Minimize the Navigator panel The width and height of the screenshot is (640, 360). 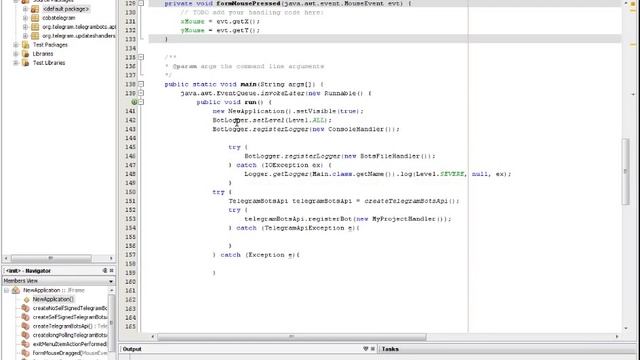pyautogui.click(x=105, y=271)
